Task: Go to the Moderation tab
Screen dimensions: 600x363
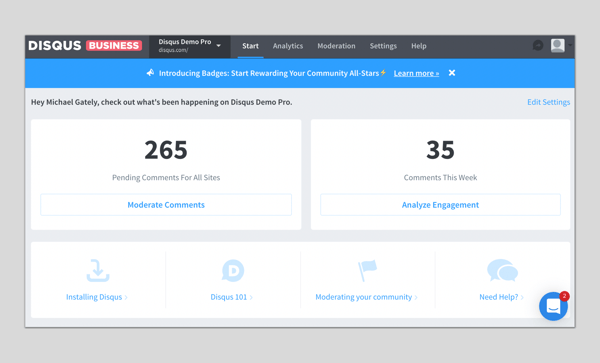Action: [336, 46]
